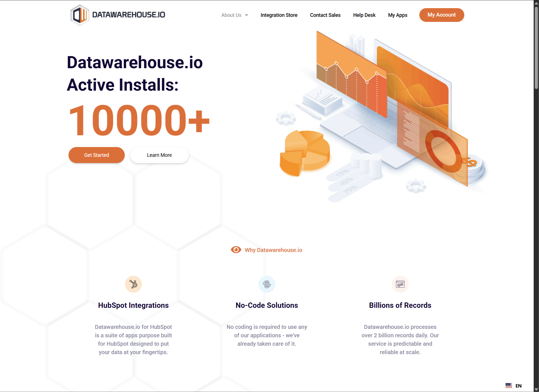Click the Datawarehouse.io hexagon logo icon
Screen dimensions: 539x392
tap(80, 15)
